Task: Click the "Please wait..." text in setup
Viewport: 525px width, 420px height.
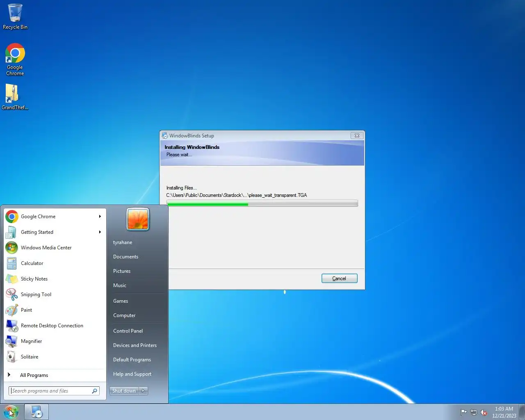Action: click(x=179, y=155)
